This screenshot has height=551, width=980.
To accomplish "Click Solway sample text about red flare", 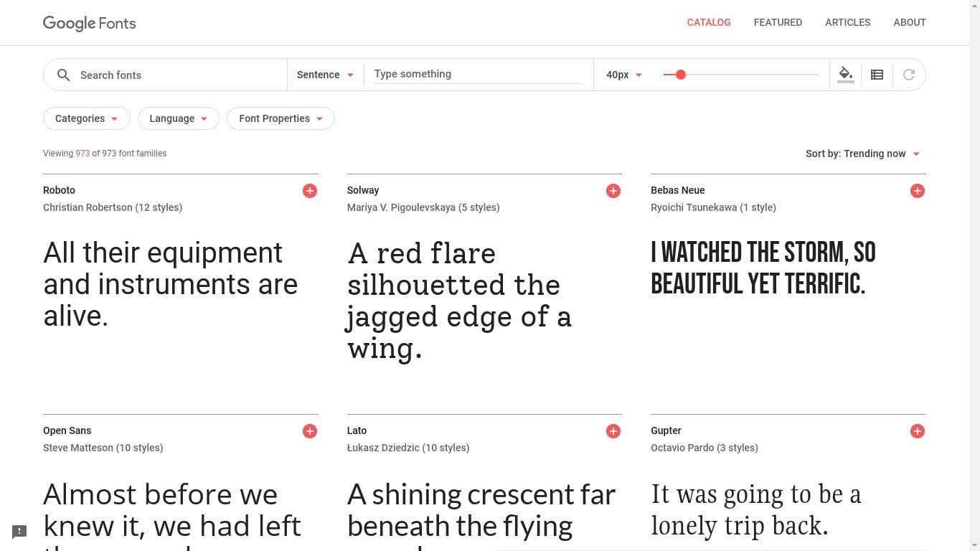I will point(459,301).
